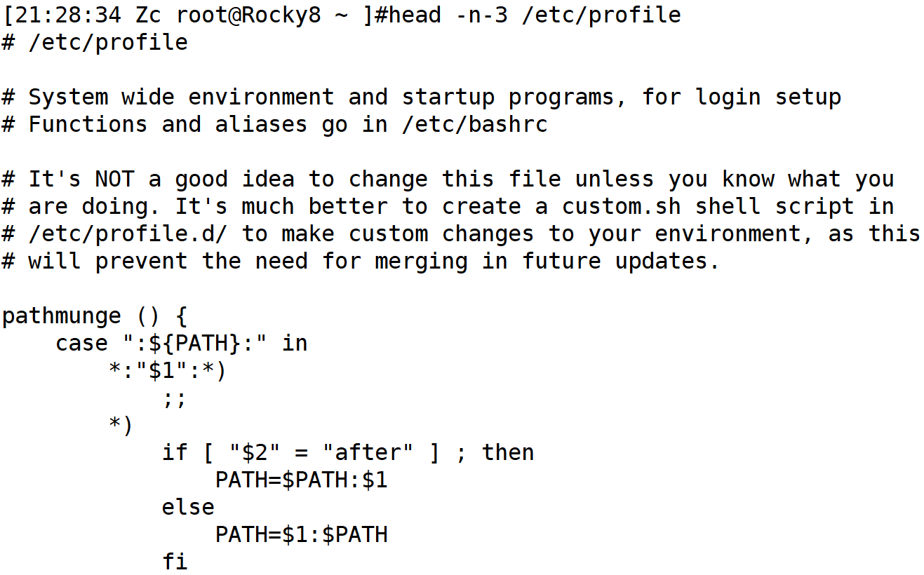
Task: Click the root@Rocky8 prompt text
Action: pyautogui.click(x=248, y=15)
